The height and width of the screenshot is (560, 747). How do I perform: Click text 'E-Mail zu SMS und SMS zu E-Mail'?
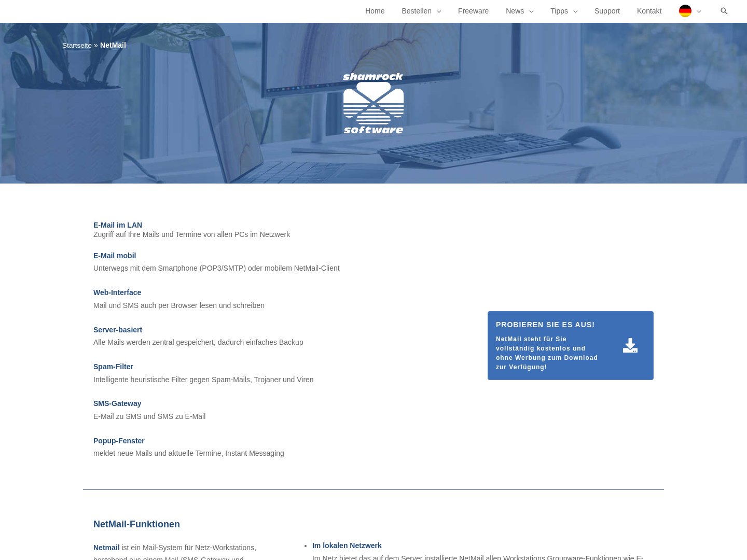pos(149,416)
